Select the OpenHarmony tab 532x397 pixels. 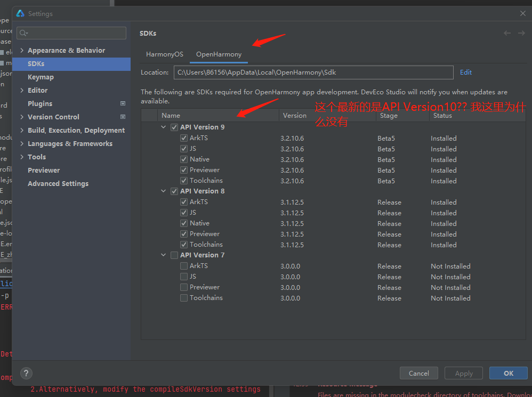tap(219, 54)
